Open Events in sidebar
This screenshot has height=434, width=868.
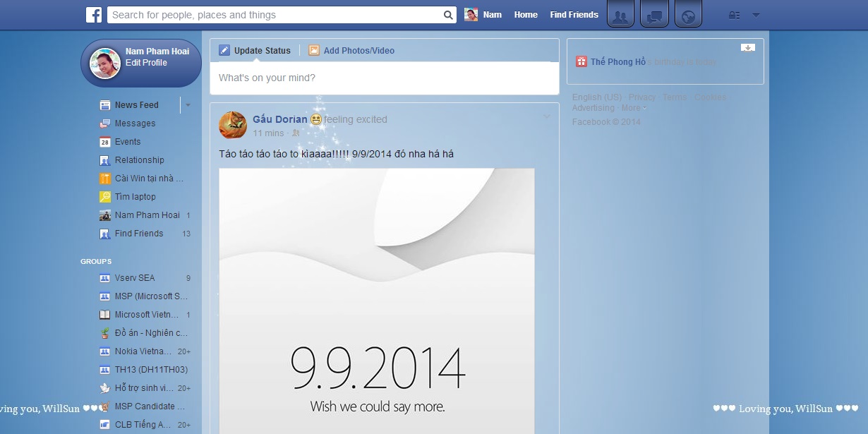(128, 142)
